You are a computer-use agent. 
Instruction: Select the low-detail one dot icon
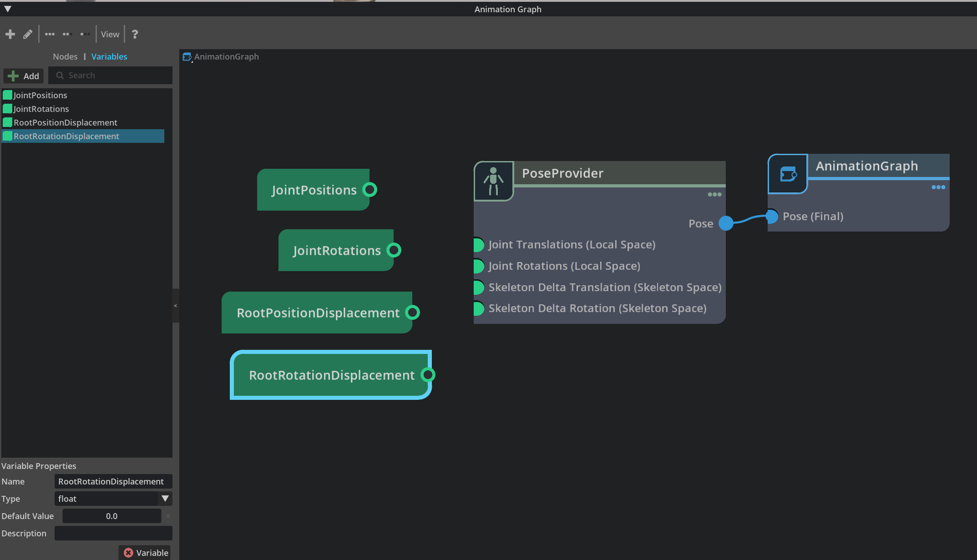coord(85,34)
